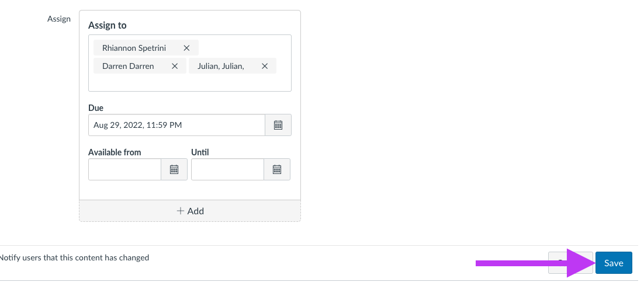644x282 pixels.
Task: Click the Until date input field
Action: coord(227,169)
